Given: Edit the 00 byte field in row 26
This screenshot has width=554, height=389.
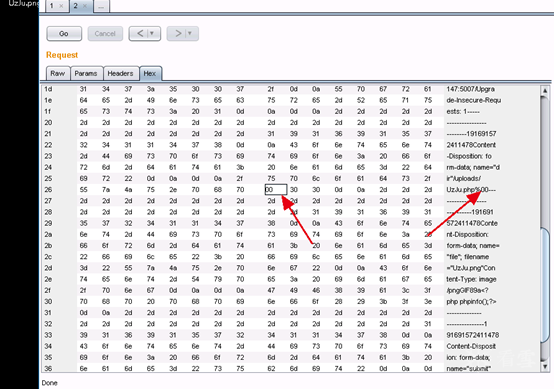Looking at the screenshot, I should [276, 190].
